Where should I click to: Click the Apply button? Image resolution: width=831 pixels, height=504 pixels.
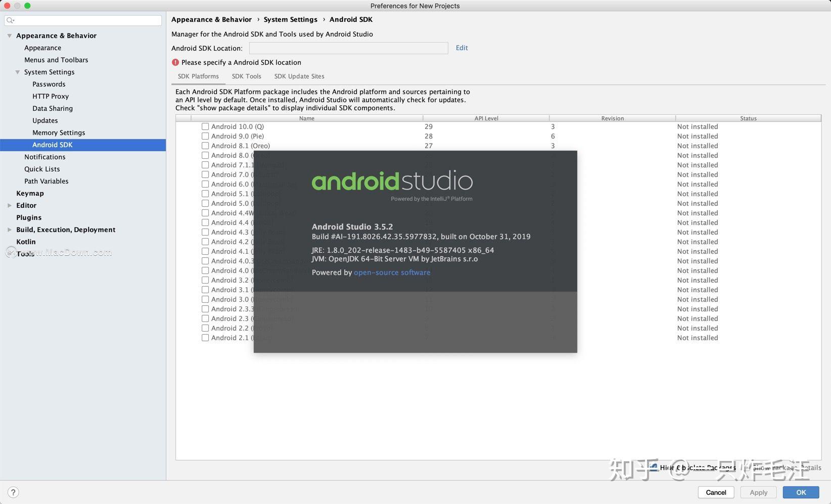(758, 492)
